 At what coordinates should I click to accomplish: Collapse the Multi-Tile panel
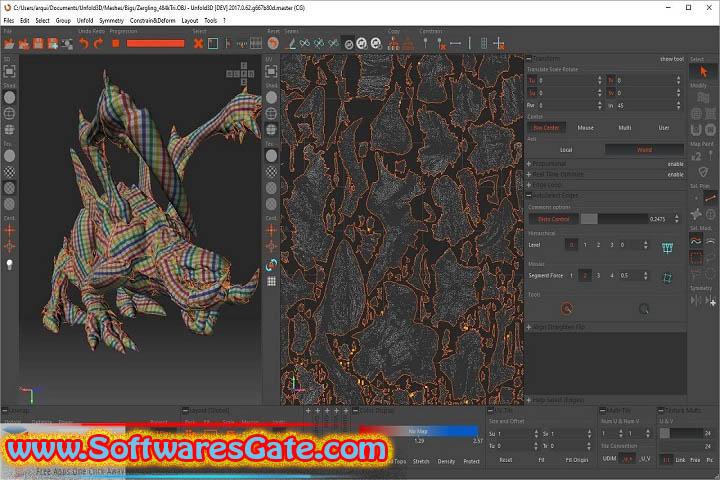(602, 410)
